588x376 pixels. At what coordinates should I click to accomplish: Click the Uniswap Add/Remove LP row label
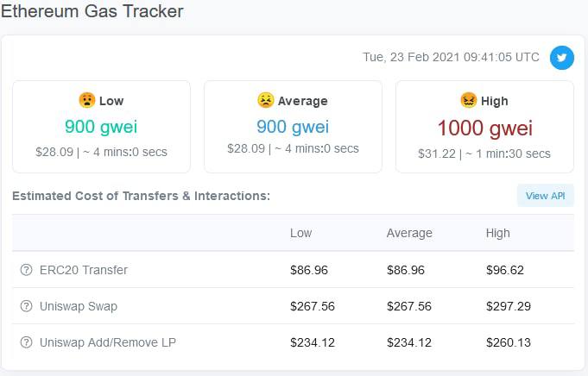pyautogui.click(x=108, y=342)
